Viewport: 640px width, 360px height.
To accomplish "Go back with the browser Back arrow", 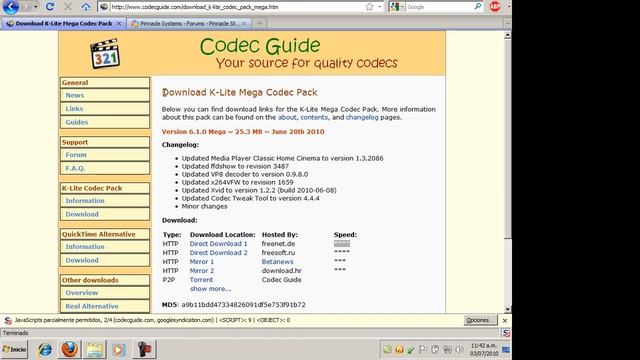I will point(11,7).
